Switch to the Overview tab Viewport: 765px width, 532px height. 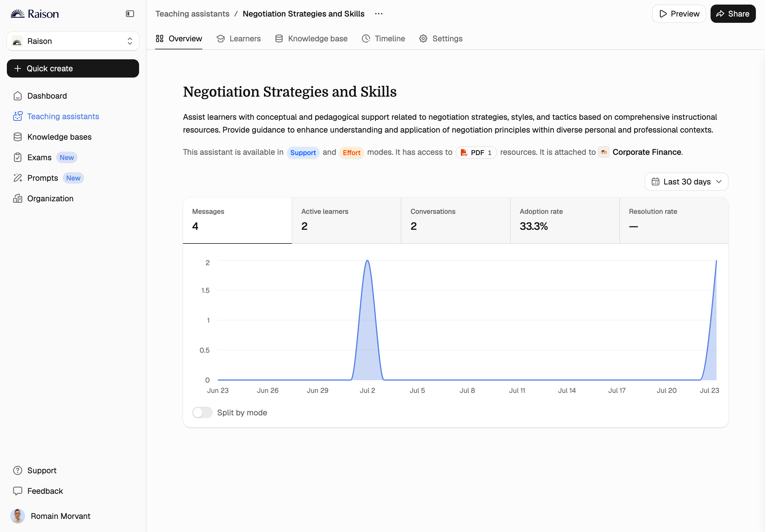tap(179, 39)
